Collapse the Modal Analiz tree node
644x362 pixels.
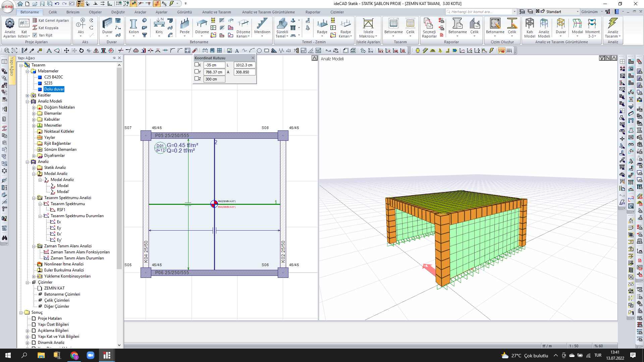[x=34, y=174]
